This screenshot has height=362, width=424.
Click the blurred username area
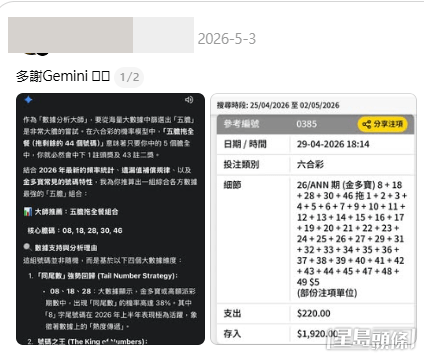coord(101,35)
